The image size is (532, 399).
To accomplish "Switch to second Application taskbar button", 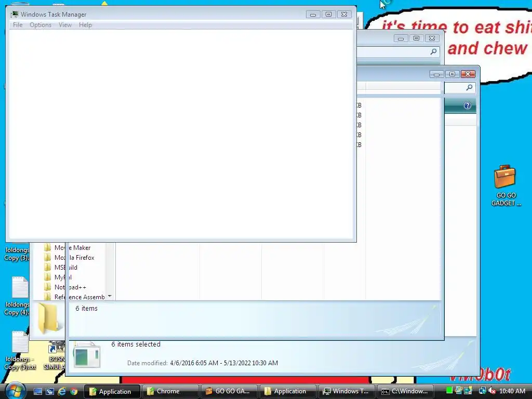I will [287, 391].
